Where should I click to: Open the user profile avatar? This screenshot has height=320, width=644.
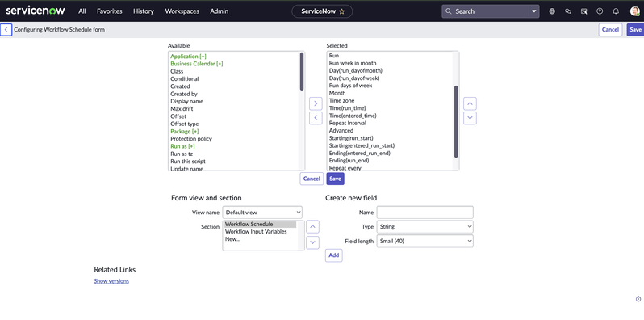pyautogui.click(x=634, y=11)
